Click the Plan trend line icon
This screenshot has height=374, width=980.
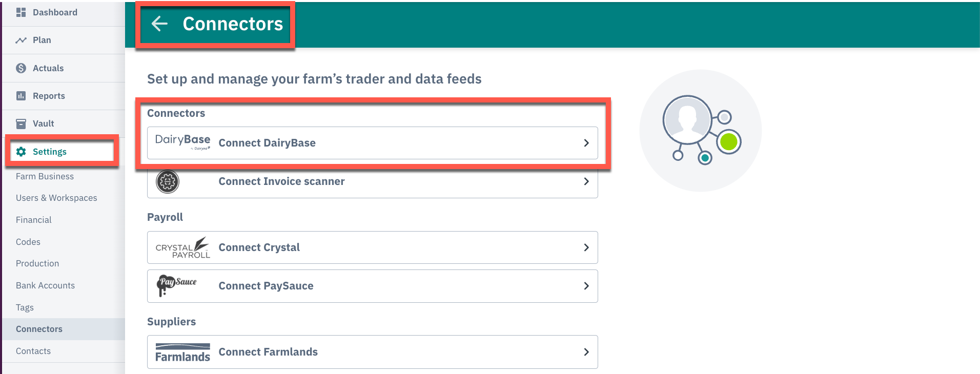tap(21, 40)
